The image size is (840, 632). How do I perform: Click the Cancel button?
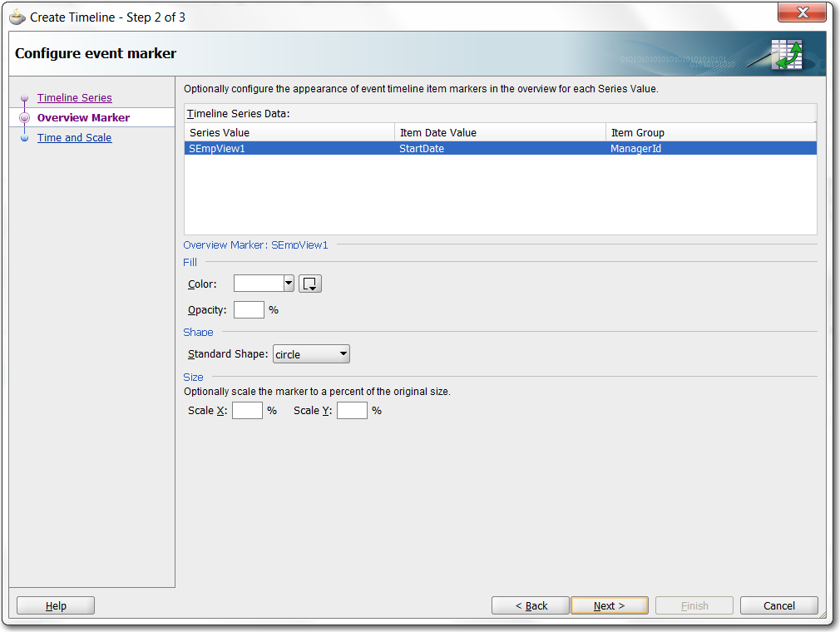[x=779, y=605]
